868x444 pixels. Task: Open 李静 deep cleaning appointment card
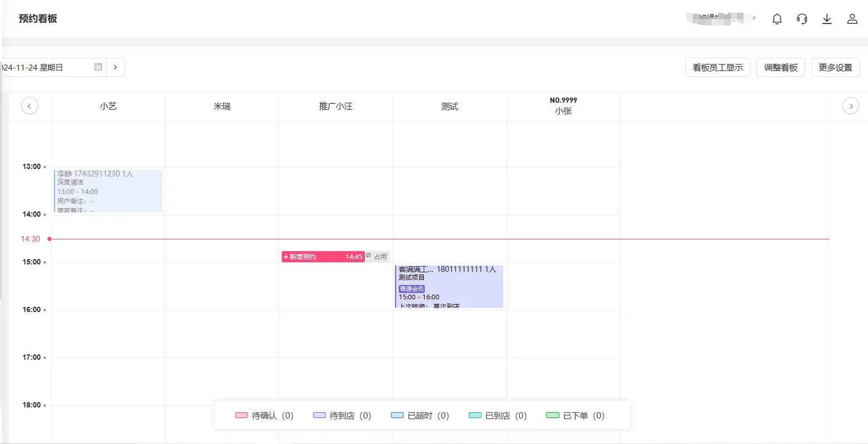point(108,191)
